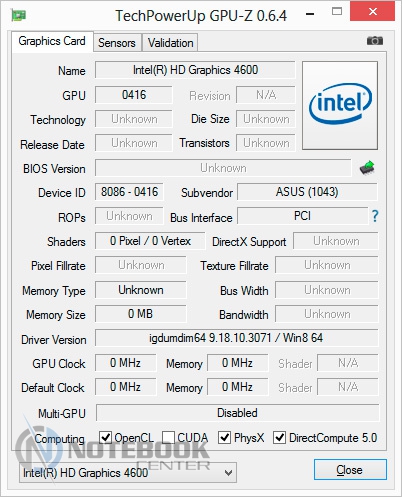Click the BIOS save chip icon
Image resolution: width=402 pixels, height=497 pixels.
click(x=367, y=167)
